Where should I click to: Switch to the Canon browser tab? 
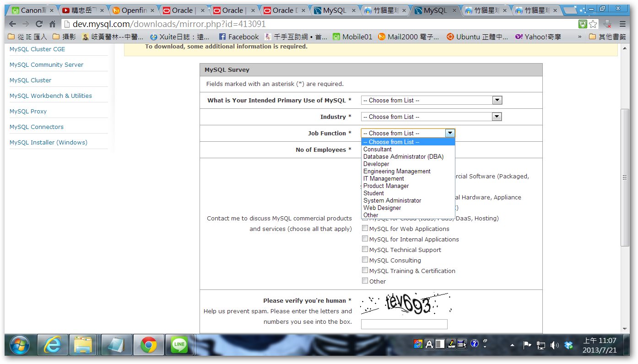click(33, 11)
